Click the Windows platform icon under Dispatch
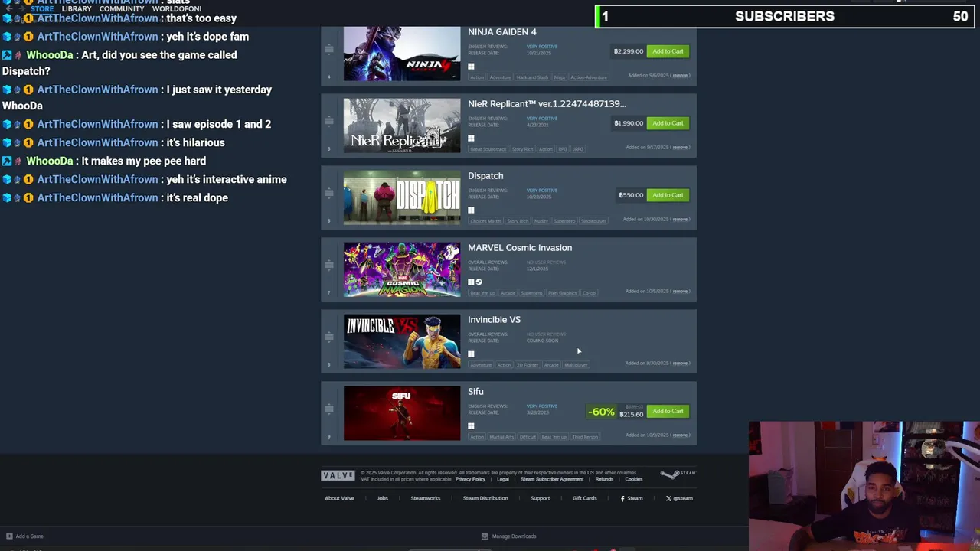This screenshot has width=980, height=551. pyautogui.click(x=471, y=210)
